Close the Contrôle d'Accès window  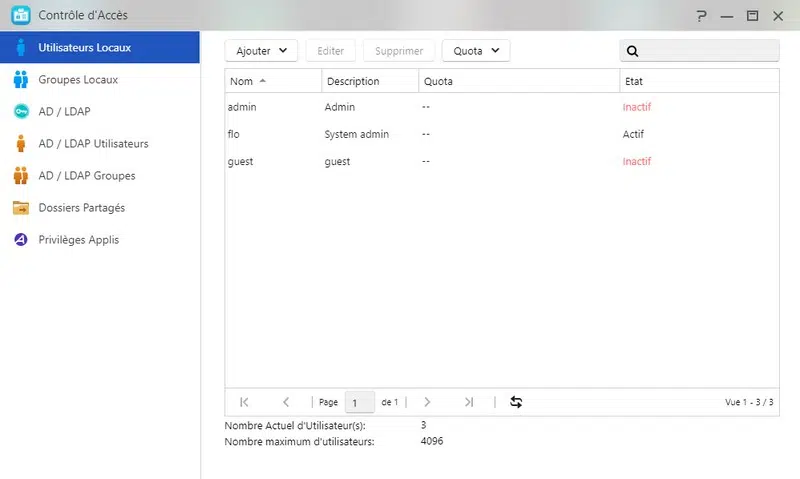(778, 16)
